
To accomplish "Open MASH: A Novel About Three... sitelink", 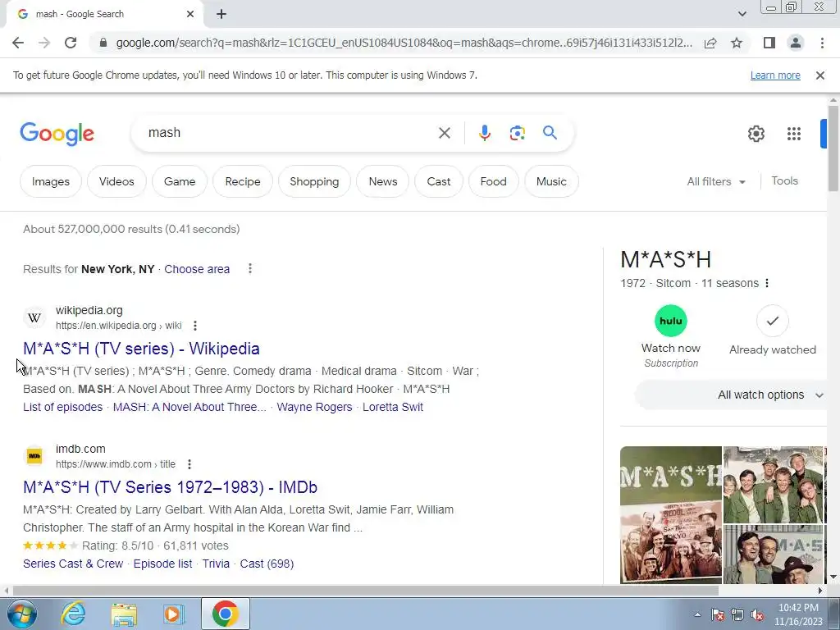I will tap(189, 407).
